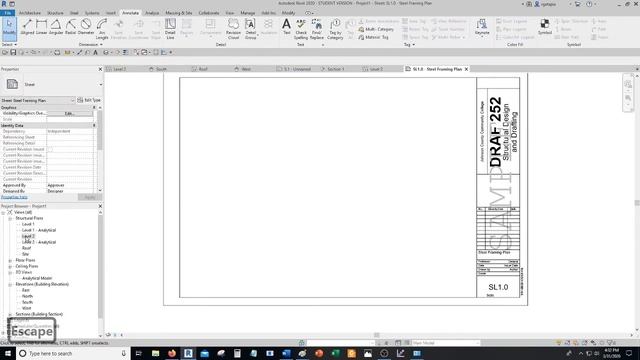Select the Radial dimension tool
Viewport: 640px width, 360px height.
tap(71, 27)
